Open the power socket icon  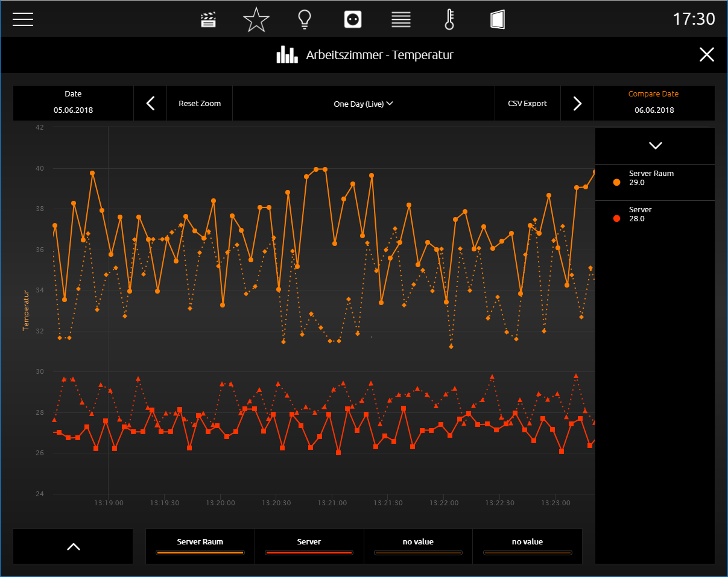pos(353,20)
